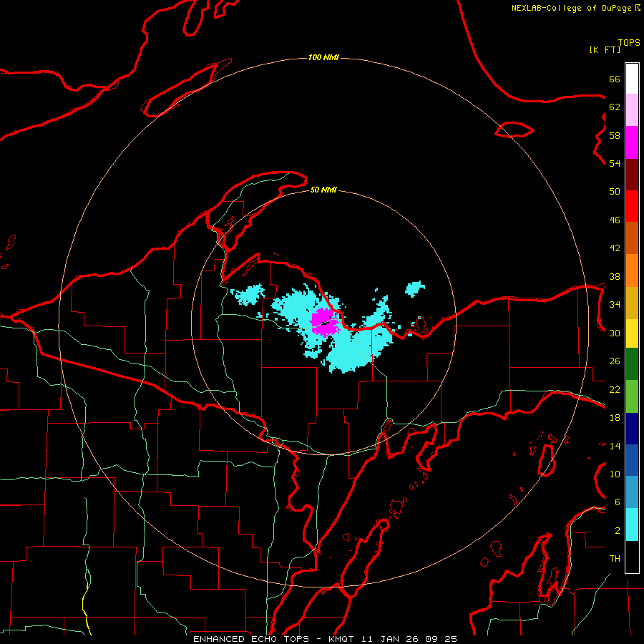Click the '18' legend value
This screenshot has height=644, width=644.
click(615, 418)
